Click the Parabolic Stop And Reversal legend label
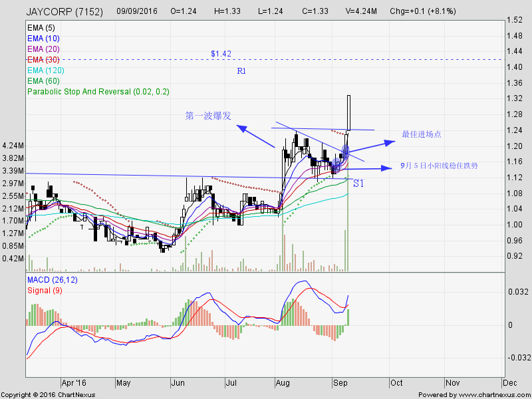This screenshot has width=532, height=399. click(98, 92)
